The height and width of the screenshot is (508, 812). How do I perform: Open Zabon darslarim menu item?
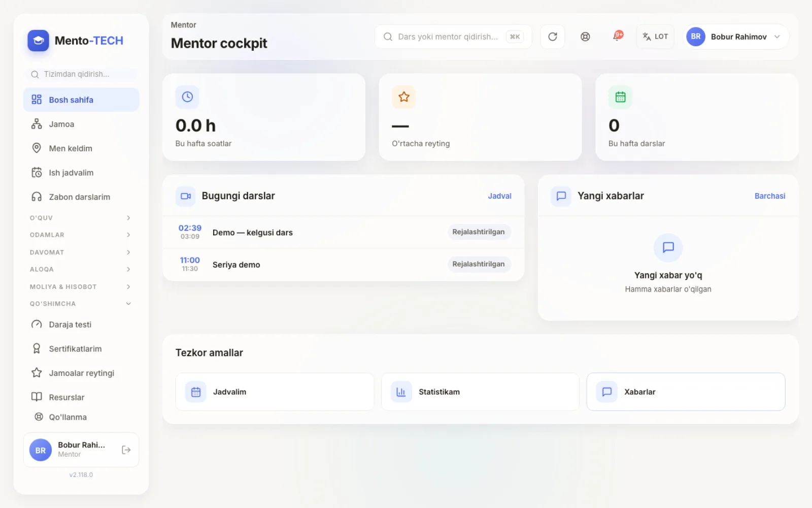tap(81, 197)
